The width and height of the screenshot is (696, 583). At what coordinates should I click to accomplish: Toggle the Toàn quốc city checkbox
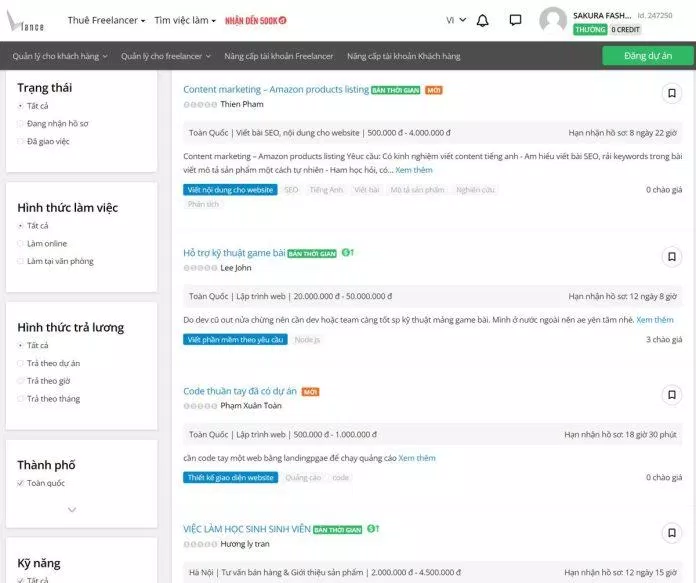(x=21, y=483)
